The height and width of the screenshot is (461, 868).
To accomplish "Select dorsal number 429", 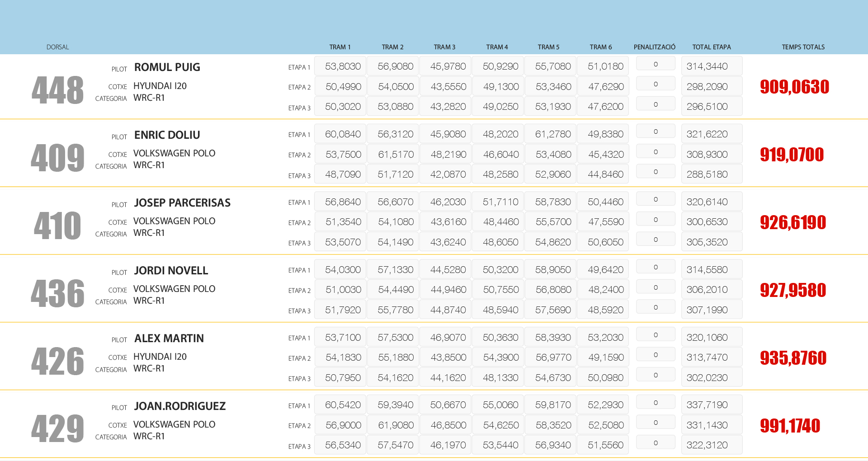I will [57, 429].
